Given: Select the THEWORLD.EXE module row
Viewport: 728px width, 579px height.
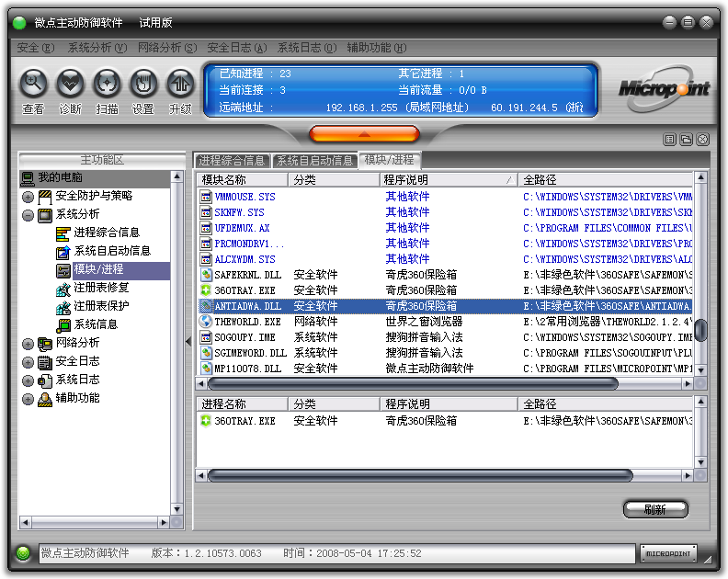Looking at the screenshot, I should pos(445,322).
